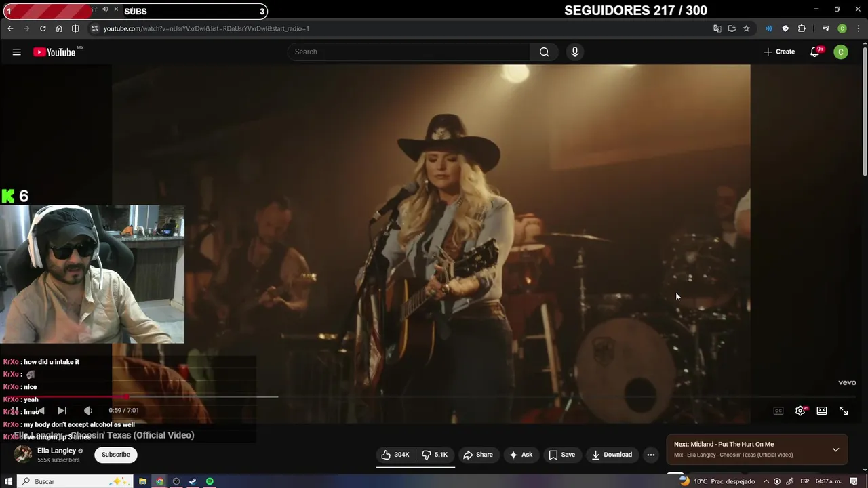Bookmark this page with the star
Screen dimensions: 868x488
pyautogui.click(x=746, y=28)
